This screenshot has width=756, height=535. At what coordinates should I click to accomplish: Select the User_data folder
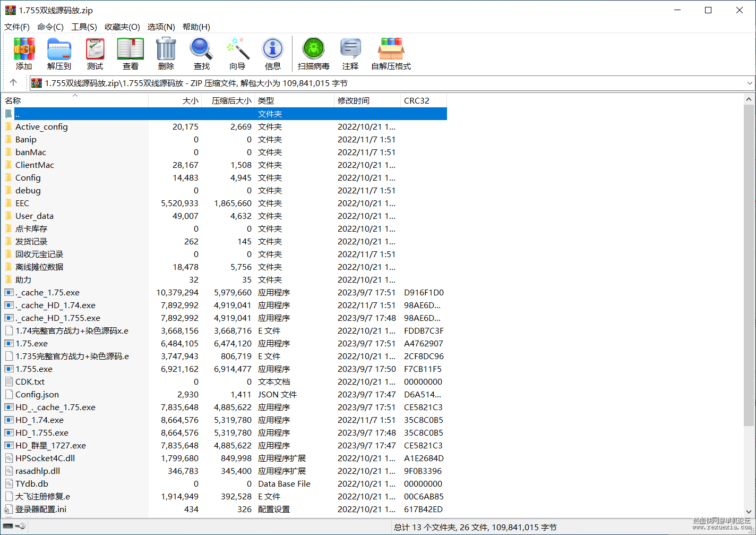coord(224,216)
